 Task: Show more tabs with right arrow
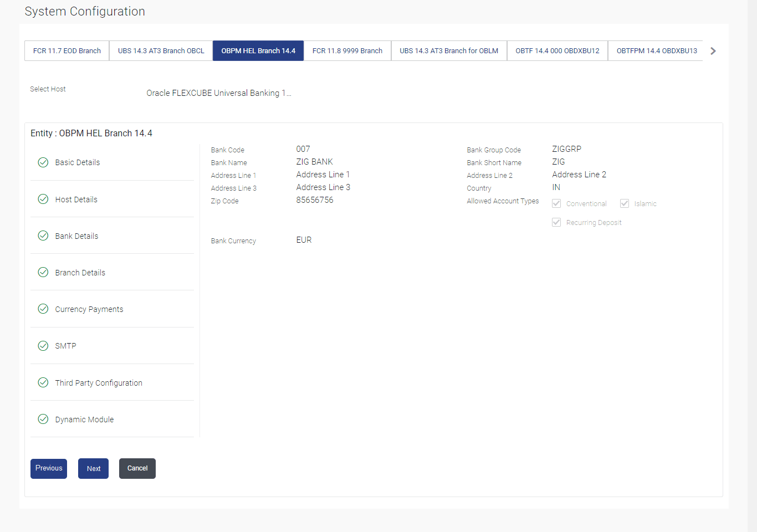(713, 51)
